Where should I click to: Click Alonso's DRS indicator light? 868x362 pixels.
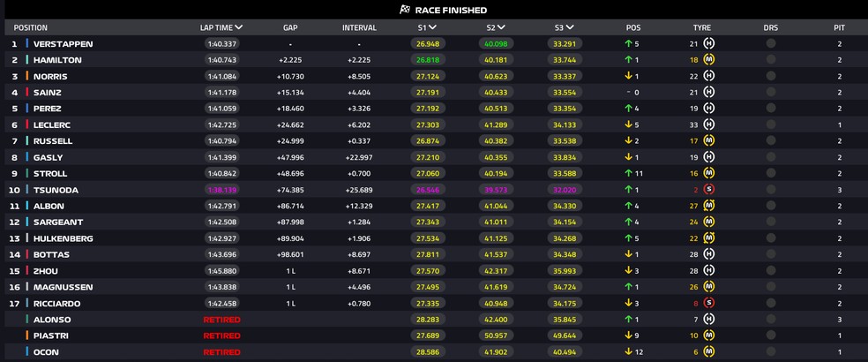(771, 320)
